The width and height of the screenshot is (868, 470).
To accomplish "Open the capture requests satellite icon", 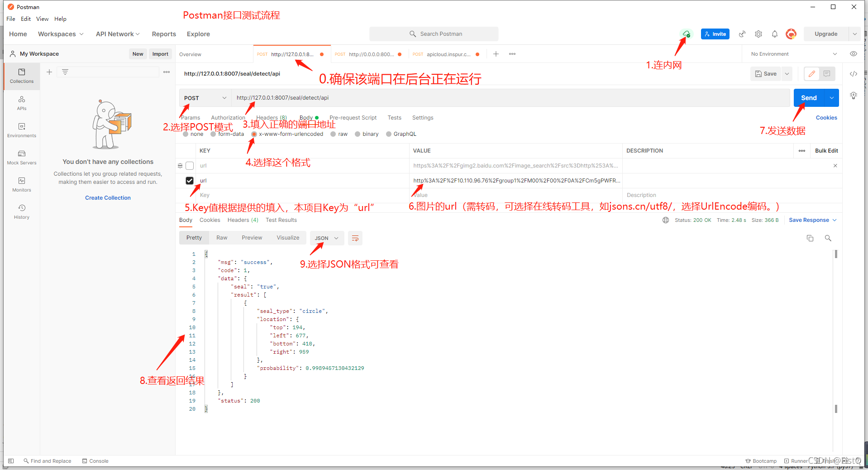I will 742,34.
